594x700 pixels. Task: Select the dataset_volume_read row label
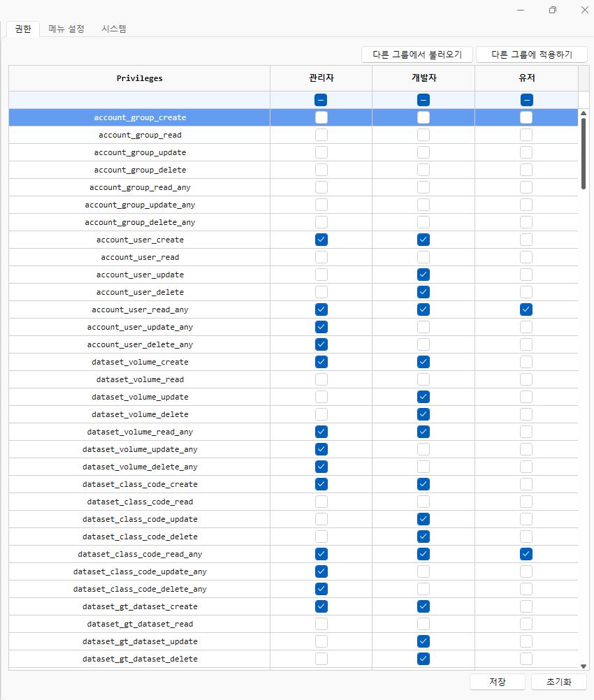pos(140,379)
